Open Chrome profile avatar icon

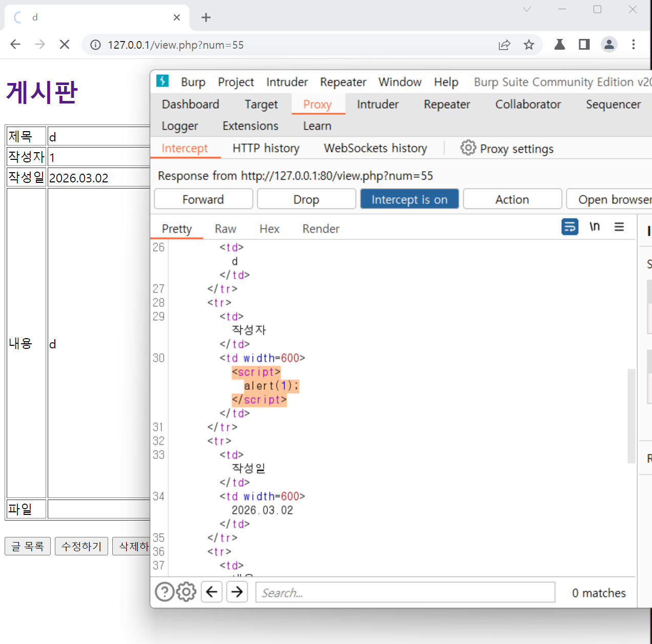609,45
